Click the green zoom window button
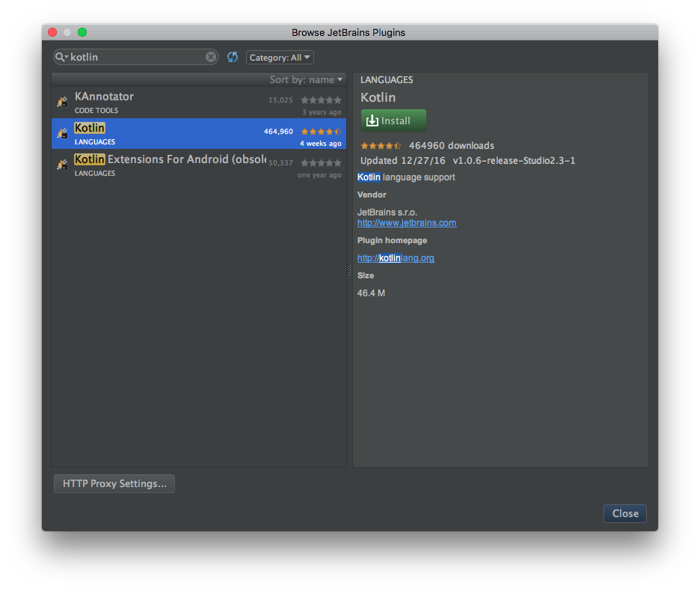Viewport: 700px width, 591px height. 82,32
